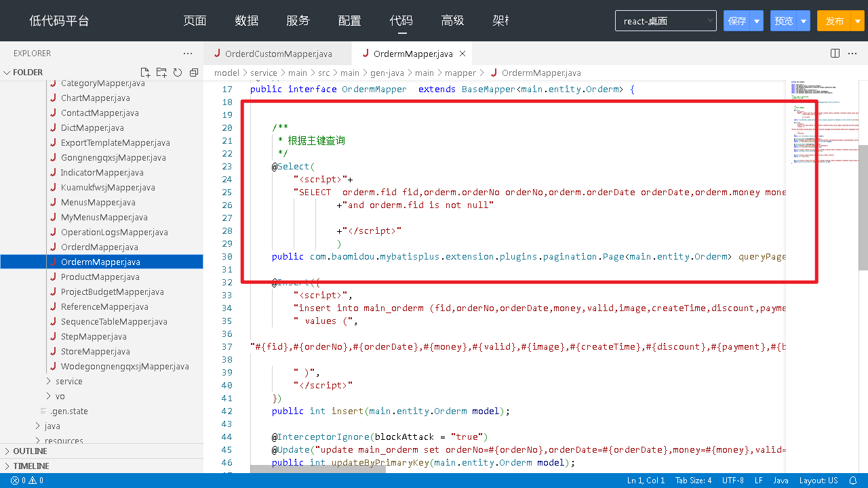868x488 pixels.
Task: Open DictMapper.java file
Action: pyautogui.click(x=92, y=128)
